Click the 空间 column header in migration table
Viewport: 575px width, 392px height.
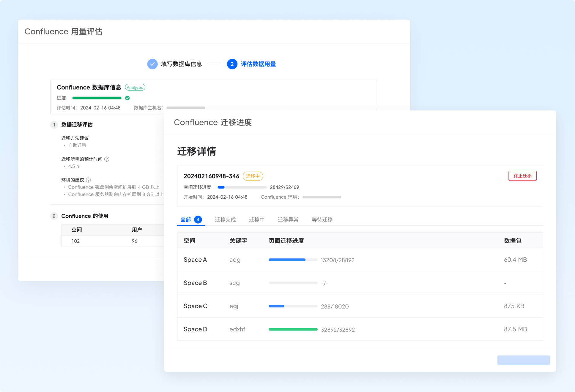[190, 241]
